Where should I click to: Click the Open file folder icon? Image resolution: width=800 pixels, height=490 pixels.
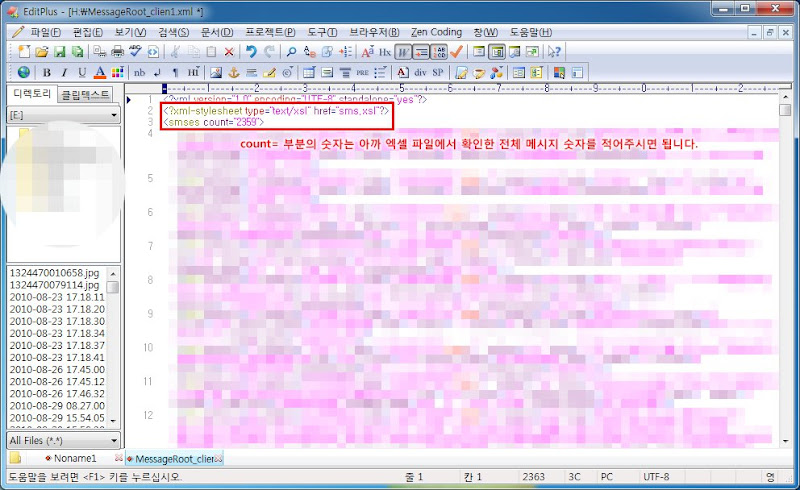click(42, 52)
